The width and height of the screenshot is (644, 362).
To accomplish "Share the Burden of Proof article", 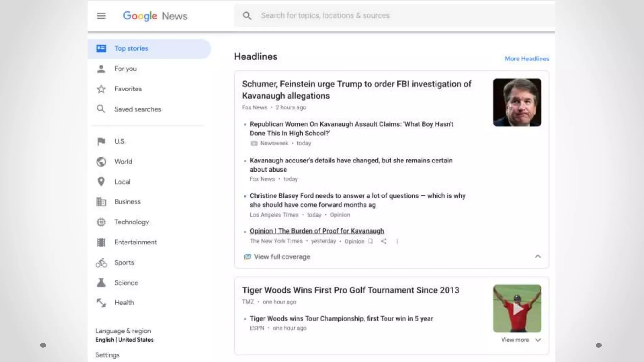I will [384, 241].
